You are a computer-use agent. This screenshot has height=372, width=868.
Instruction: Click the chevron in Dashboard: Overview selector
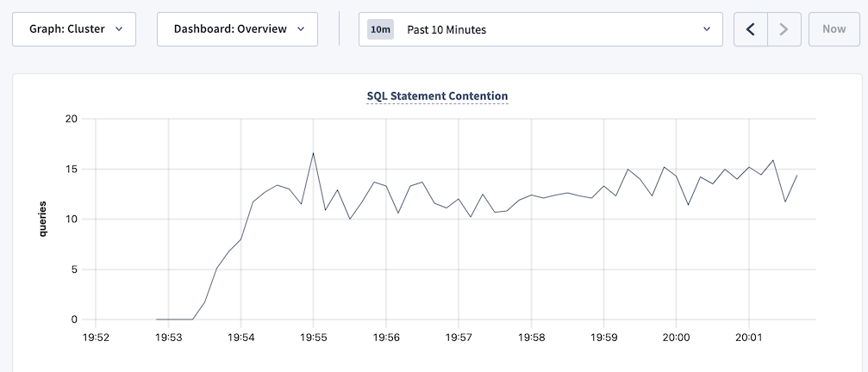coord(301,29)
